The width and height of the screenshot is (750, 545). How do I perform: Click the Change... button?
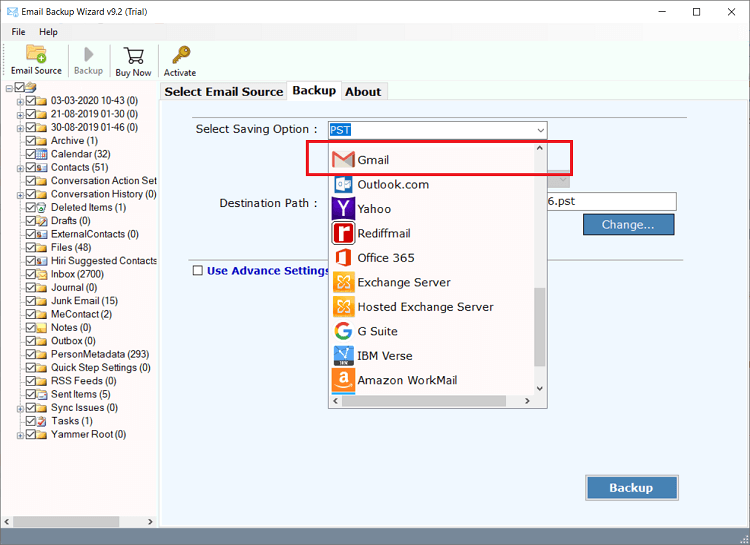pyautogui.click(x=628, y=224)
